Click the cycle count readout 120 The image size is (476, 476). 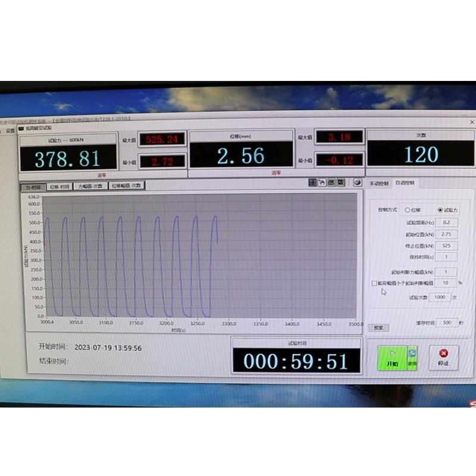pyautogui.click(x=421, y=154)
